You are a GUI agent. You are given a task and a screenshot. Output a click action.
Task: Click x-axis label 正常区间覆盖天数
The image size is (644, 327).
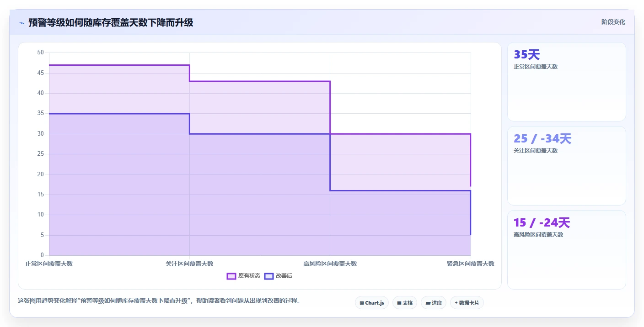click(x=49, y=264)
